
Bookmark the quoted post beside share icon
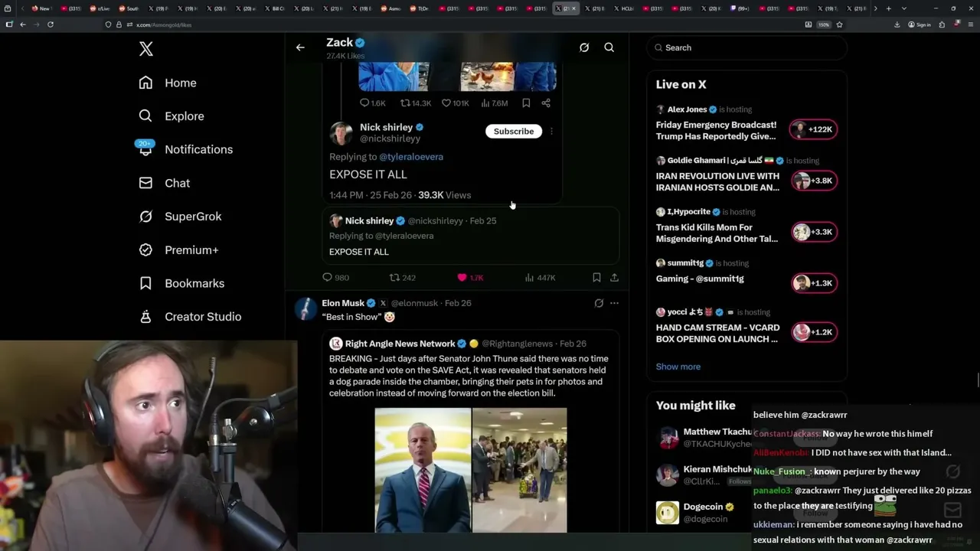[x=526, y=103]
